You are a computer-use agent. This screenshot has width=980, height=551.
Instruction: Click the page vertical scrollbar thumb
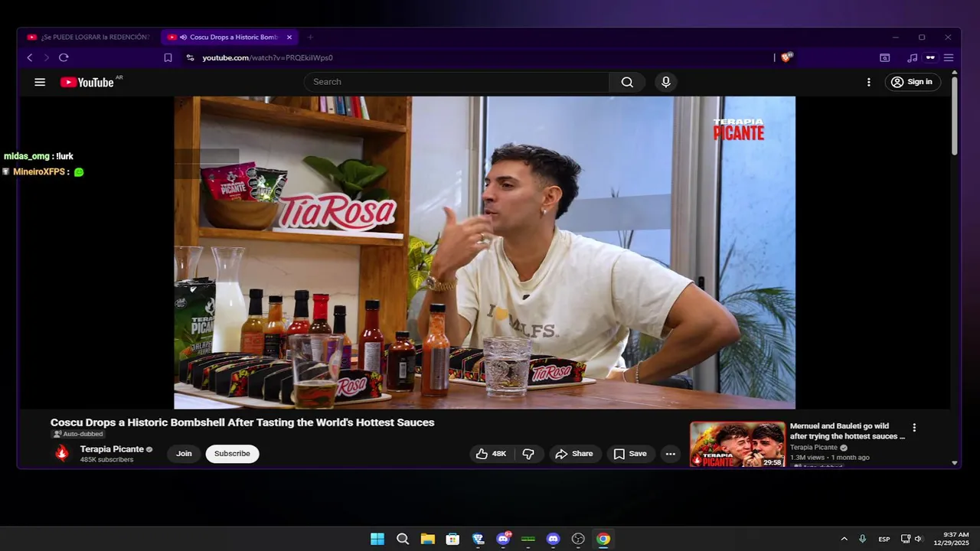pos(955,115)
